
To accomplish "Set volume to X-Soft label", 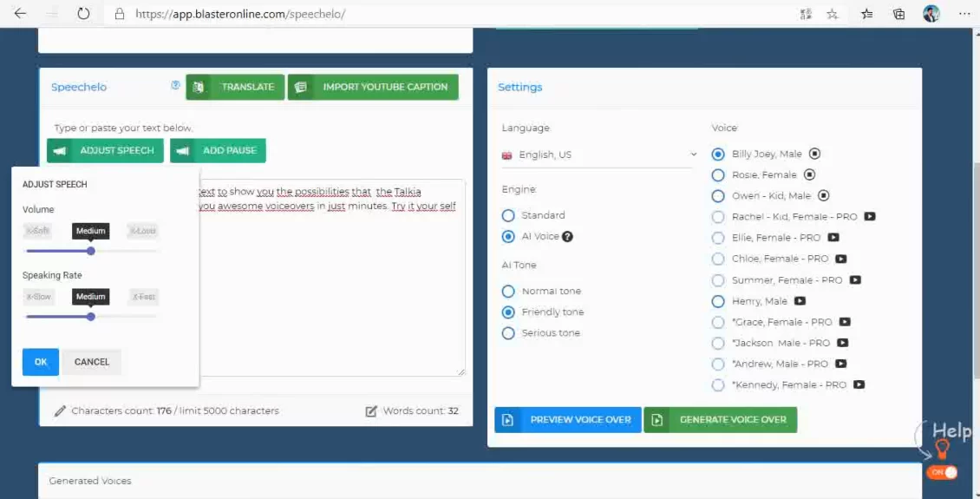I will click(x=37, y=231).
